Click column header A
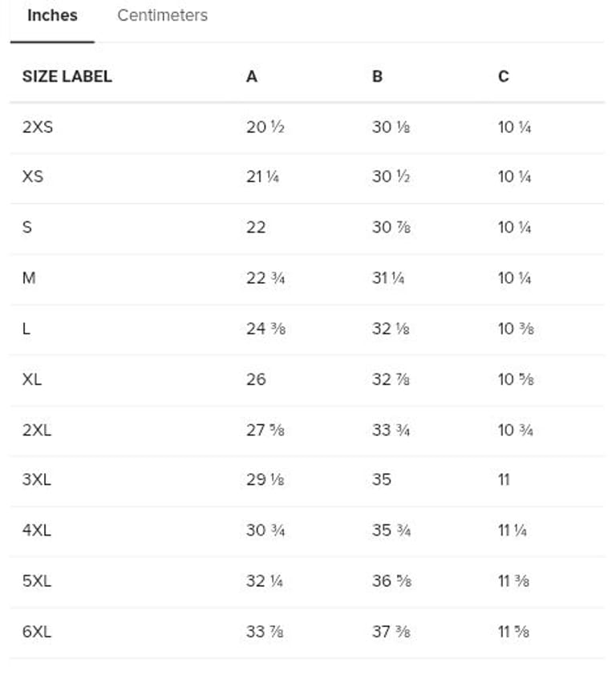 (x=252, y=77)
